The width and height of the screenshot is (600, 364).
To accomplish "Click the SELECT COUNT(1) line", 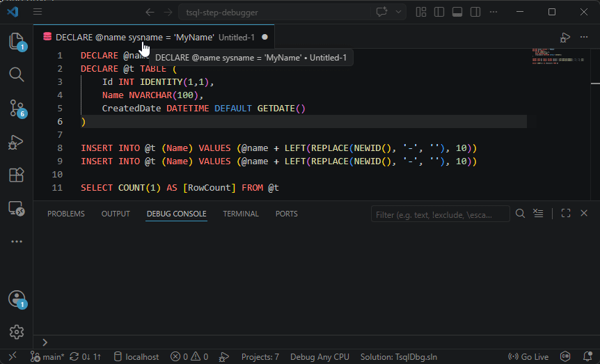I will (180, 187).
